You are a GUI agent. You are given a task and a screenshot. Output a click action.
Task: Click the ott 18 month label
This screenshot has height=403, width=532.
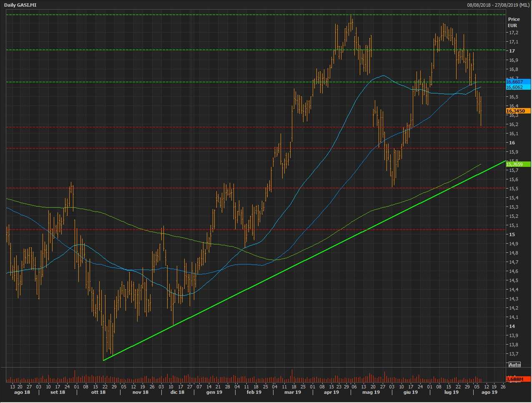98,392
